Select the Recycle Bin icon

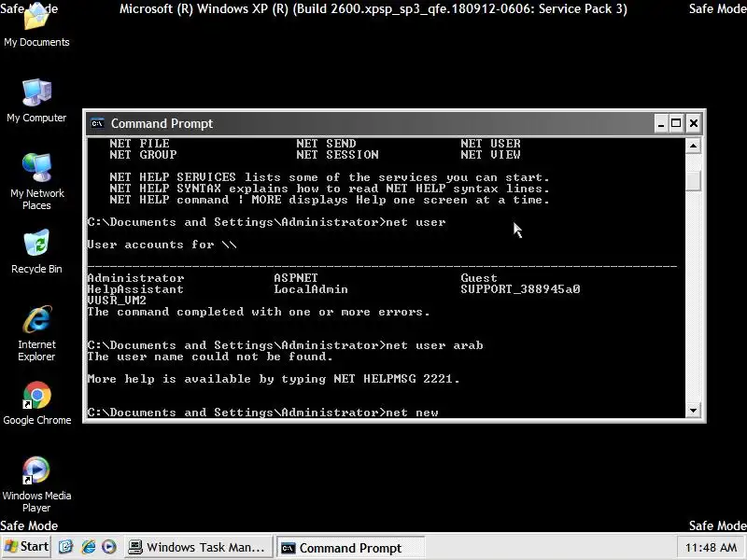click(x=36, y=251)
